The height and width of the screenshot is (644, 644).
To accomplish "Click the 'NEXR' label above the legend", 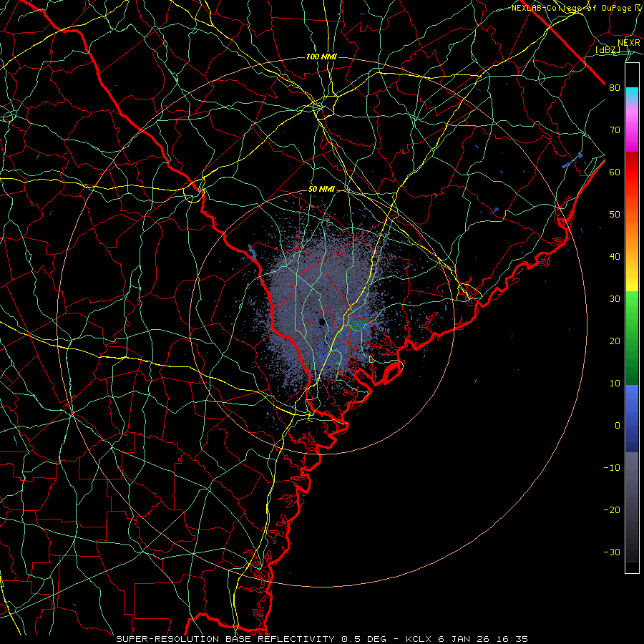I will tap(629, 43).
